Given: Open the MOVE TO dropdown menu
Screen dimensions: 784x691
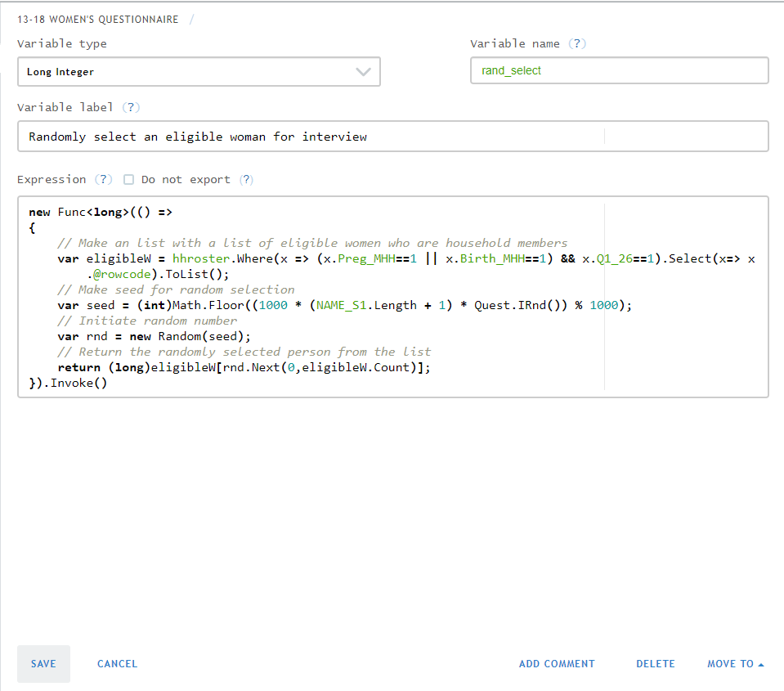Looking at the screenshot, I should (735, 664).
